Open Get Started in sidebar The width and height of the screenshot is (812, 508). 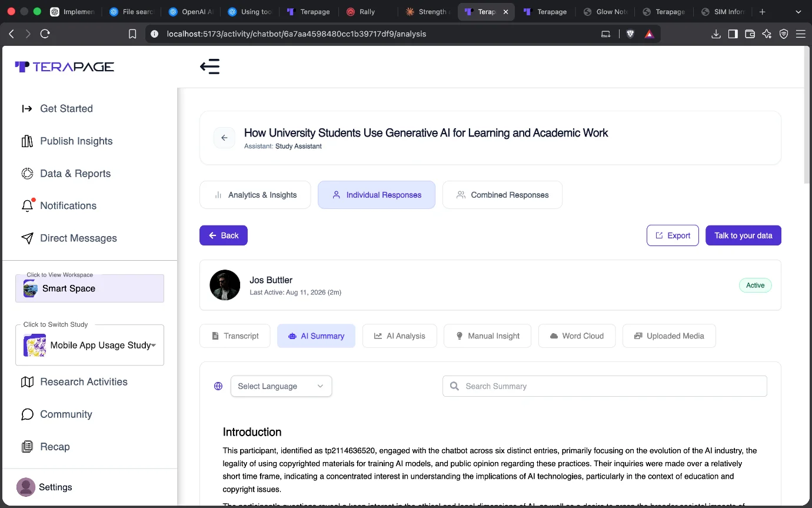58,108
